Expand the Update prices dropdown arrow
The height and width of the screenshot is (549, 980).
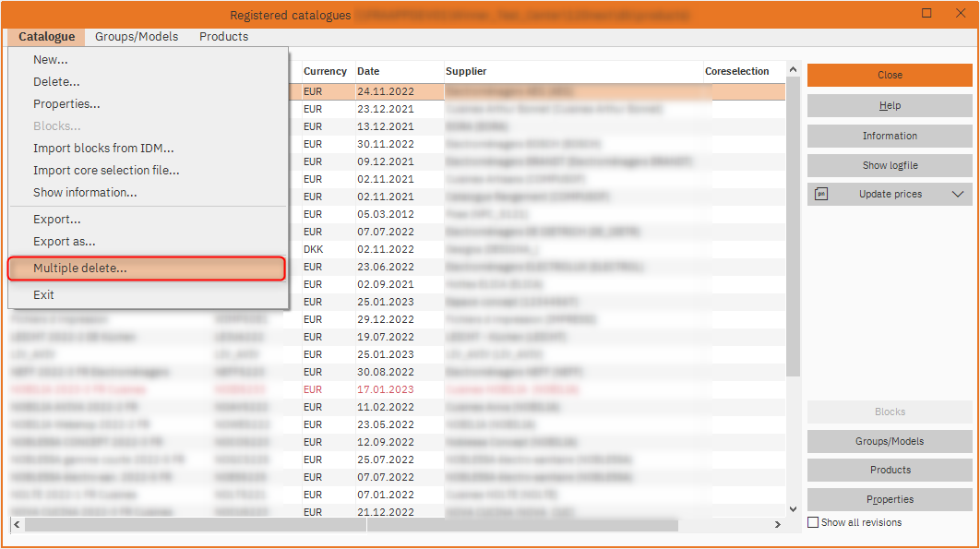click(958, 194)
